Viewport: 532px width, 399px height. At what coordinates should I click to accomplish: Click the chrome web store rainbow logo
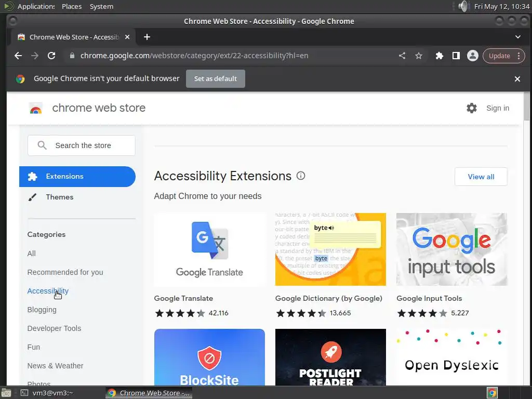coord(36,108)
